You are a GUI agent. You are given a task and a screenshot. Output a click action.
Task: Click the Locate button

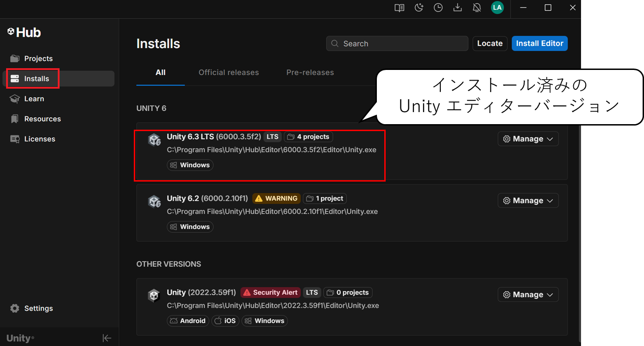(490, 43)
